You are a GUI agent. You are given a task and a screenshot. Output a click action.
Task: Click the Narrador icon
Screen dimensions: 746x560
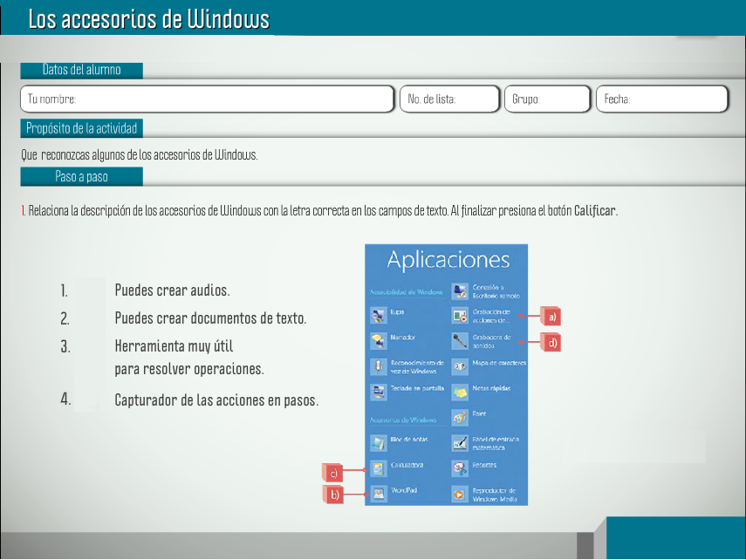(378, 340)
